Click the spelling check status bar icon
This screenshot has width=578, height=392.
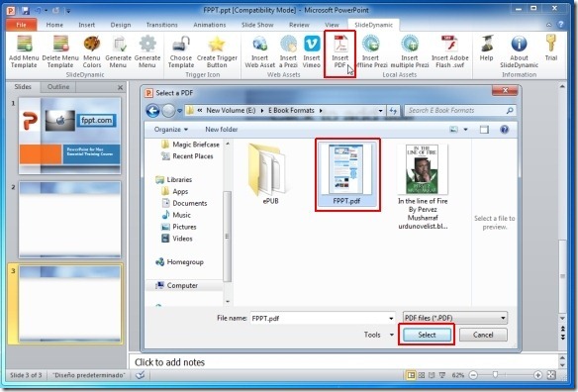141,375
